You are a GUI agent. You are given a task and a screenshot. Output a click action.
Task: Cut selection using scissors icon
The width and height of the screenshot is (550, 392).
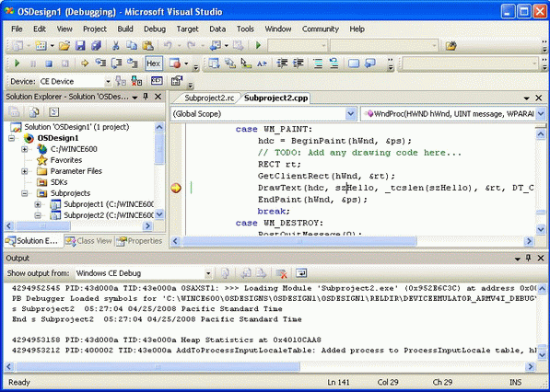click(x=115, y=45)
